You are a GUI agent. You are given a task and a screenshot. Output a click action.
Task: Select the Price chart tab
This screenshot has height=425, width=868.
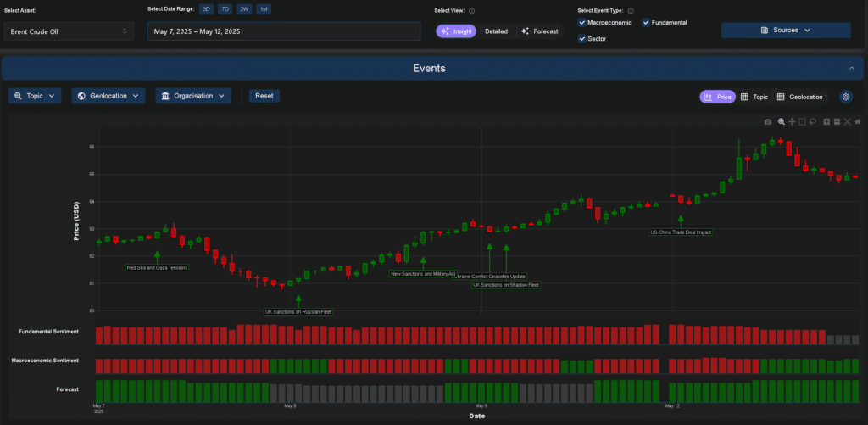pyautogui.click(x=717, y=97)
